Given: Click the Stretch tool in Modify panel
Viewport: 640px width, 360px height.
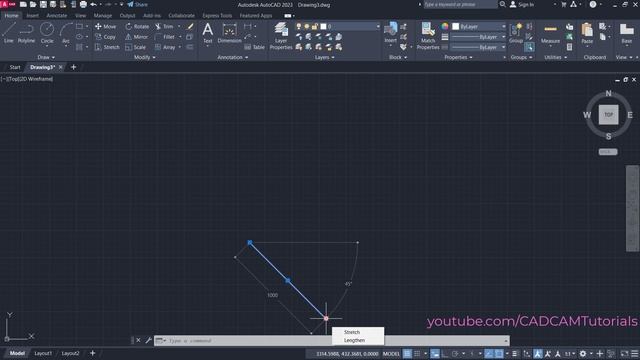Looking at the screenshot, I should pyautogui.click(x=107, y=47).
